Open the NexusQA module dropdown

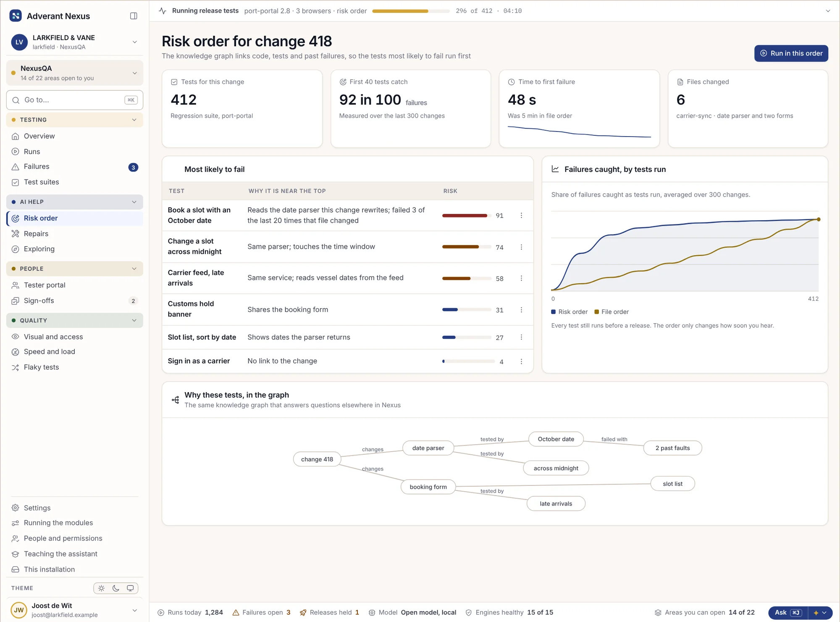[75, 73]
